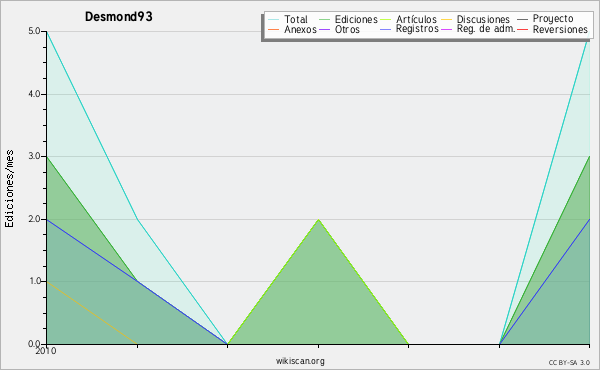
Task: Click the blue Registros line swatch
Action: (x=386, y=29)
